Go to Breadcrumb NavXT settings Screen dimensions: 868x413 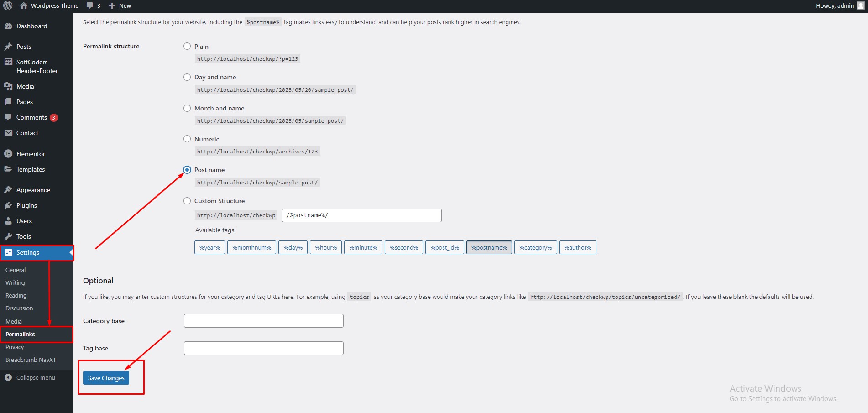[x=31, y=360]
